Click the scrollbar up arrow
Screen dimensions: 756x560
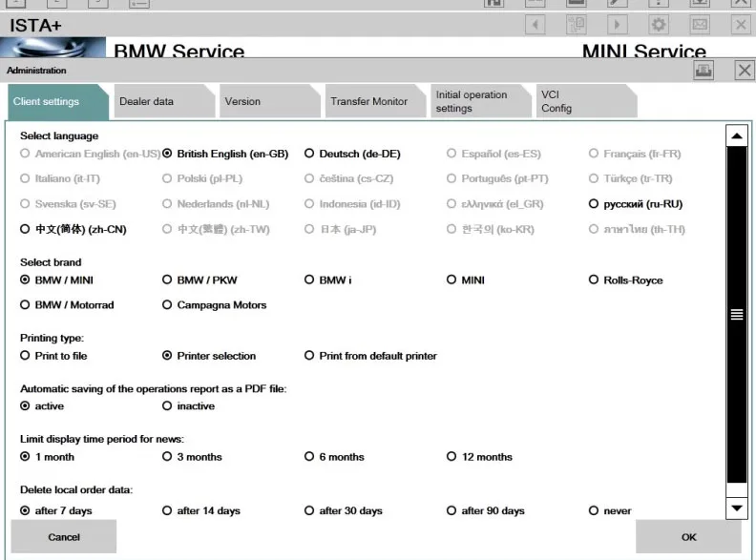(737, 135)
